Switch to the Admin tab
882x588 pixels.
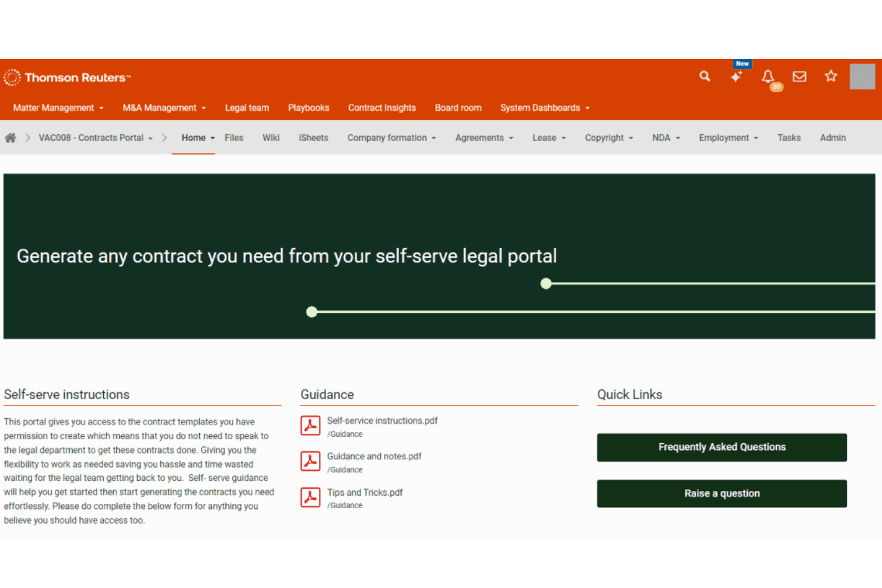click(833, 138)
